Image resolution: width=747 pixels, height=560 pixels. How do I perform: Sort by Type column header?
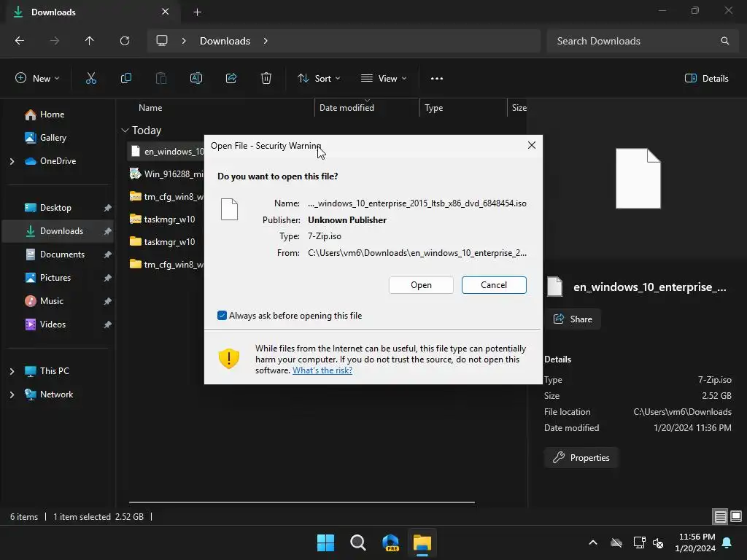(x=433, y=108)
